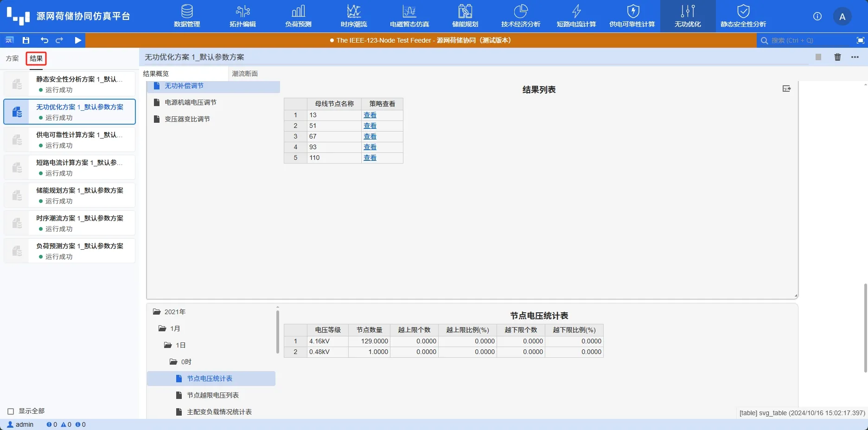The width and height of the screenshot is (868, 430).
Task: Open the user avatar A menu
Action: click(x=842, y=17)
